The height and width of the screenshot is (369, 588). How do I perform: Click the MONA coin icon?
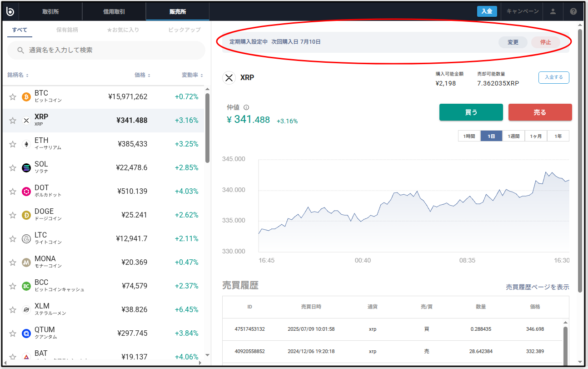(26, 263)
